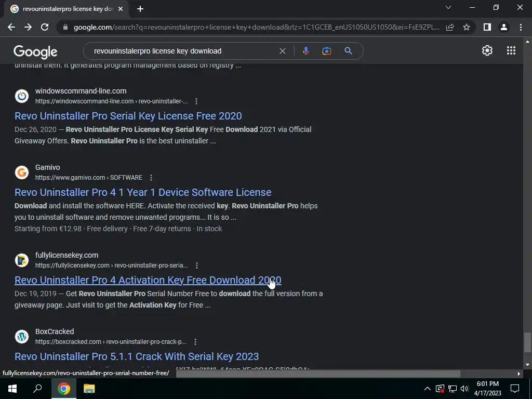This screenshot has height=399, width=532.
Task: Click the vertical scrollbar thumb
Action: click(x=527, y=343)
